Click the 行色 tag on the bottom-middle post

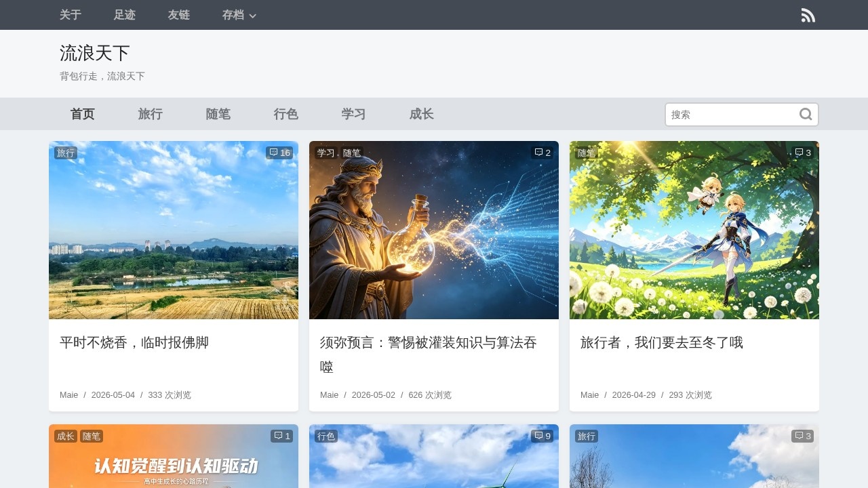pyautogui.click(x=326, y=436)
